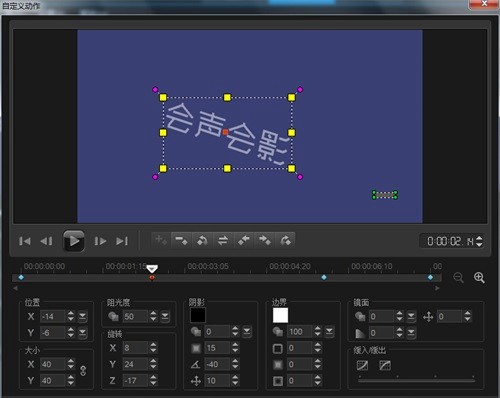Select the red current keyframe marker
The width and height of the screenshot is (500, 398).
(x=152, y=277)
